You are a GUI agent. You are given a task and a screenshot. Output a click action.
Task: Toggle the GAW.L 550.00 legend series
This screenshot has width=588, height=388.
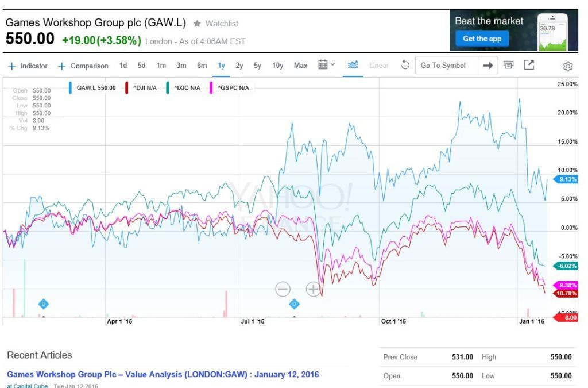(96, 88)
